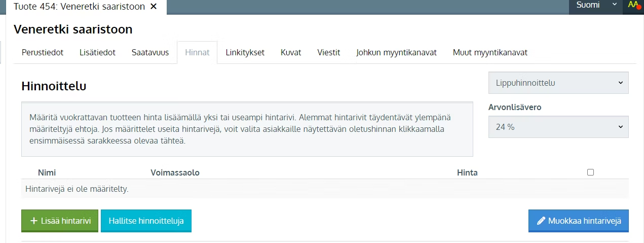Close the Tuote 454 tab

pos(154,7)
